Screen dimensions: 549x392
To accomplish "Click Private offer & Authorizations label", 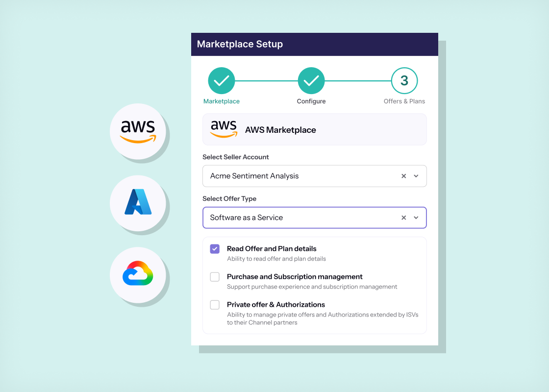I will point(276,305).
